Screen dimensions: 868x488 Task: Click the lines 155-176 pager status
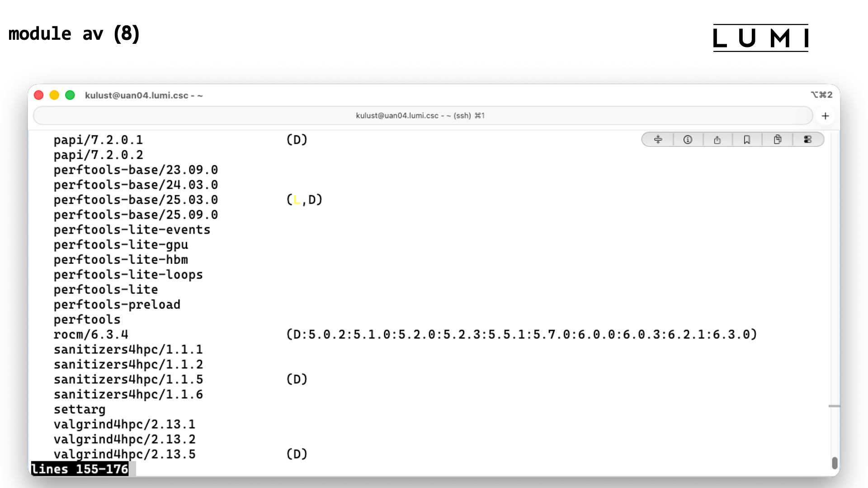point(80,469)
